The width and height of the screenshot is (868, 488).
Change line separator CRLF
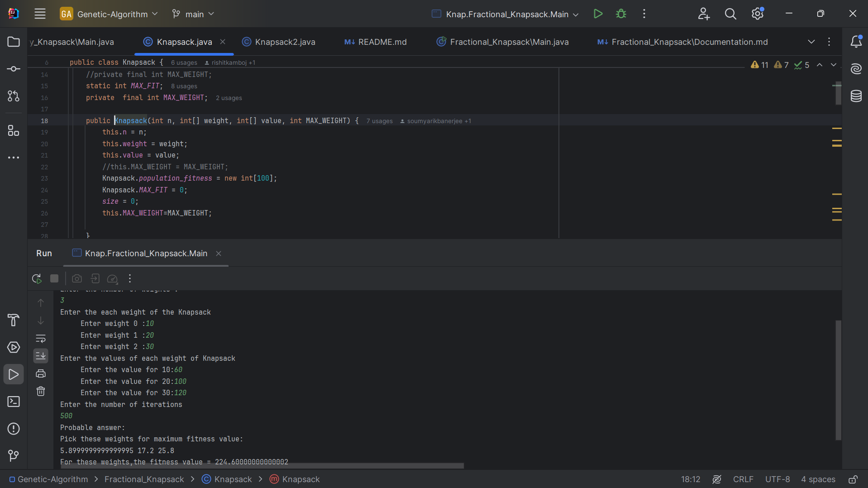(743, 479)
